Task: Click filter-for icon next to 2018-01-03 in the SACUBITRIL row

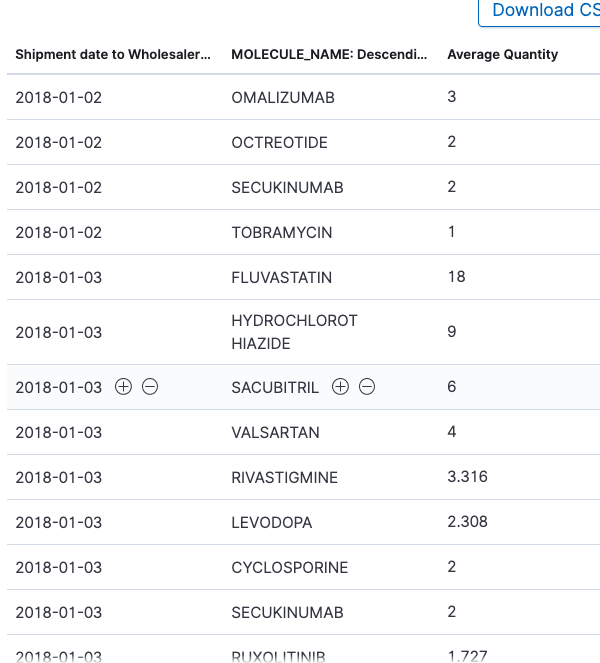Action: pos(123,387)
